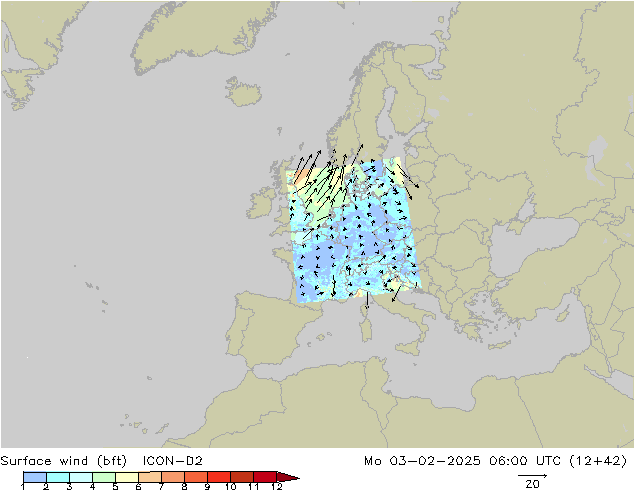Click the peach 6-7 bft legend swatch
Image resolution: width=634 pixels, height=490 pixels.
pos(150,477)
